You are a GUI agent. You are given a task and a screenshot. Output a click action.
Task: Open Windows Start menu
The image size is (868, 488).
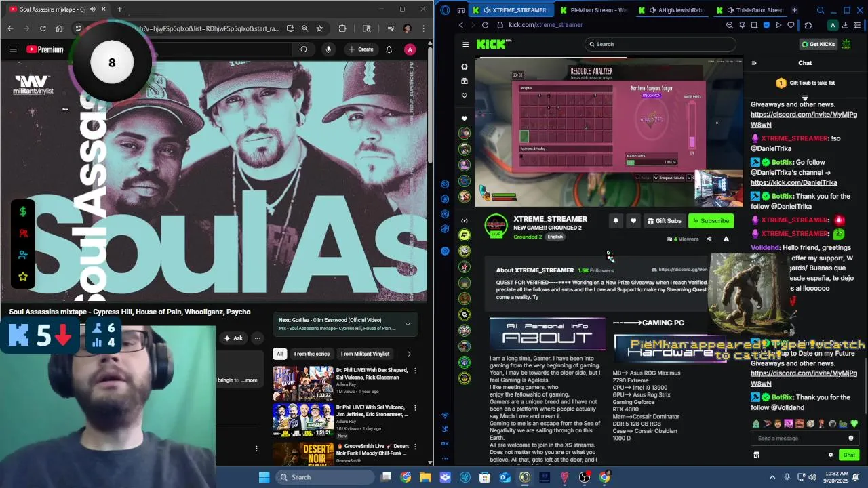pyautogui.click(x=264, y=477)
